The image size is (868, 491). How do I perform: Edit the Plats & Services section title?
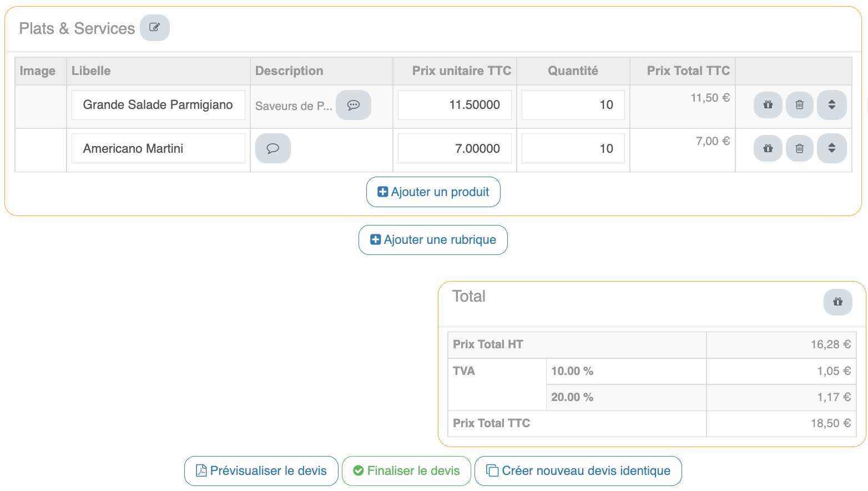[154, 28]
